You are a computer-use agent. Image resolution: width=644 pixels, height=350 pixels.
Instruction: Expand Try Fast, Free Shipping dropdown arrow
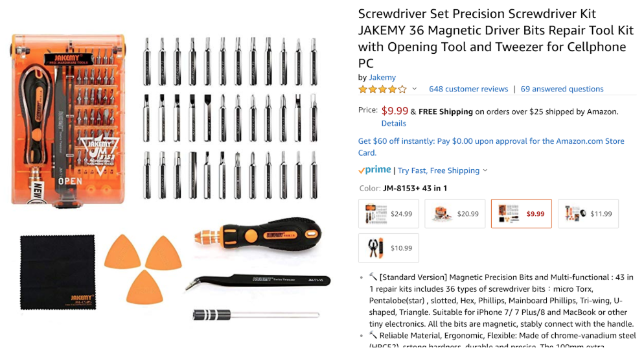tap(485, 170)
